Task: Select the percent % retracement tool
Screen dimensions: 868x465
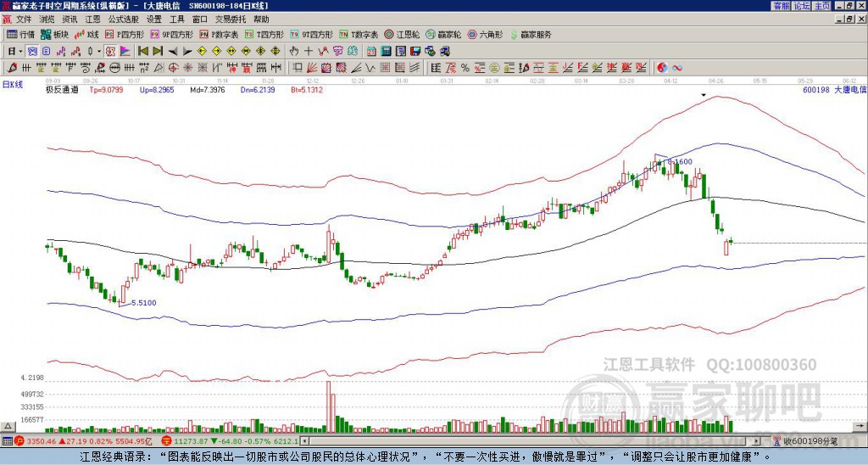Action: pos(465,68)
